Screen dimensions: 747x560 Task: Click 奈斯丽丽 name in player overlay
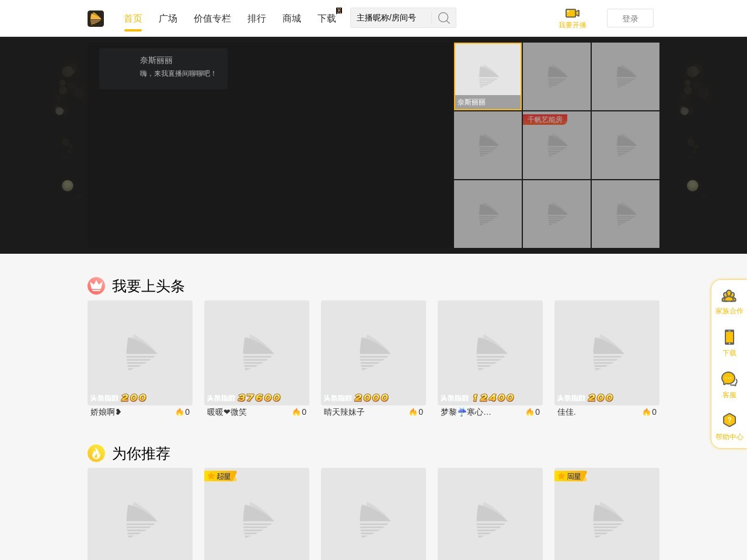pos(156,60)
